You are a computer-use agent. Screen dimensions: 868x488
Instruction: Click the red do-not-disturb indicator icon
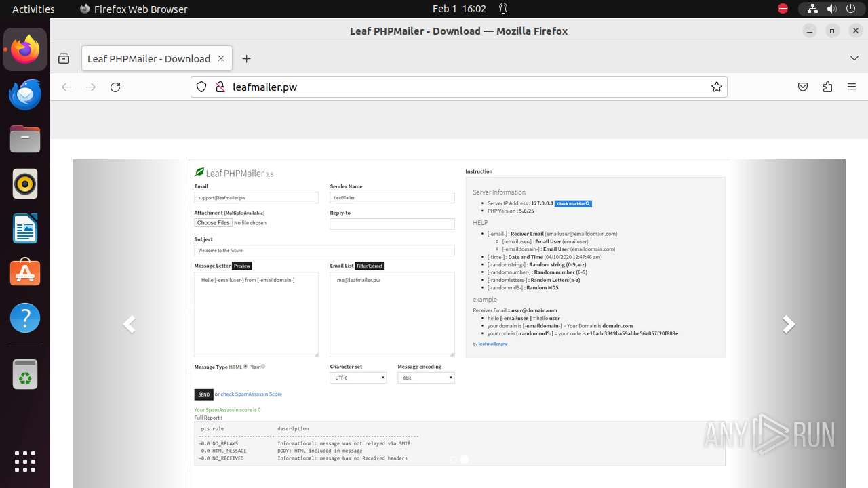click(x=783, y=9)
